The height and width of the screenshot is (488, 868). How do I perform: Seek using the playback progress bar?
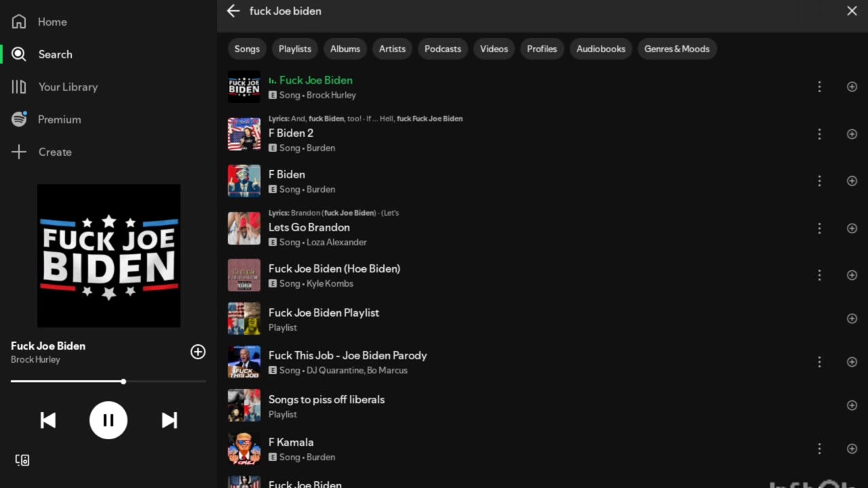pyautogui.click(x=108, y=382)
